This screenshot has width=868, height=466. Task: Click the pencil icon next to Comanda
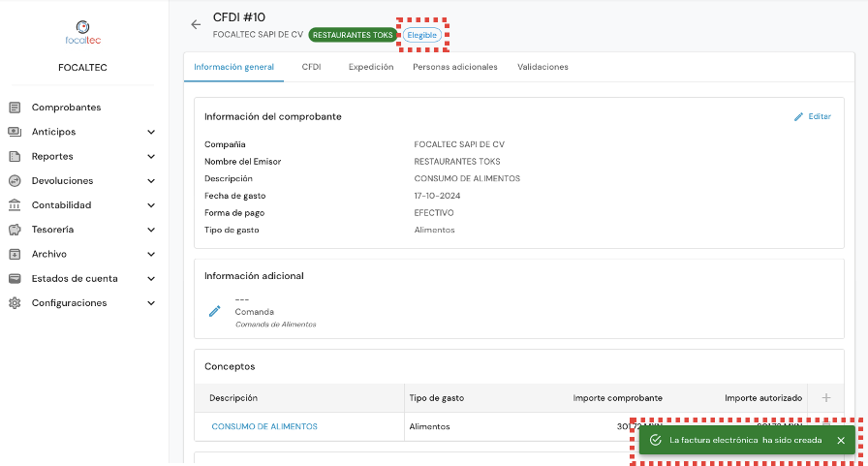click(x=215, y=311)
